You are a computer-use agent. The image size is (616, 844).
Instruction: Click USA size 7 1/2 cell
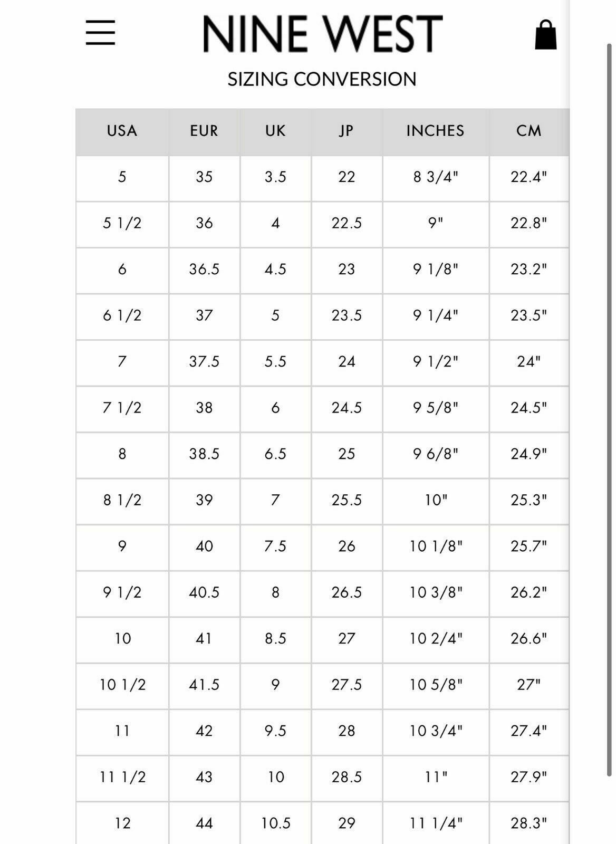click(x=122, y=408)
